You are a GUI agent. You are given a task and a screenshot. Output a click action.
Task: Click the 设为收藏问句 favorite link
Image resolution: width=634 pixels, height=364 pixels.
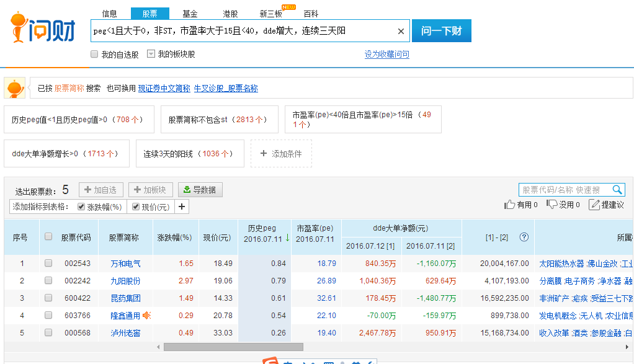coord(386,53)
